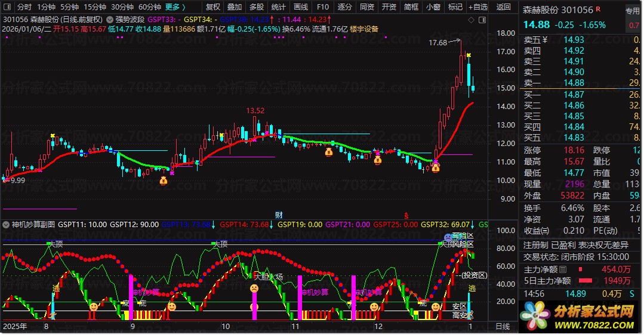Click 涨停 price 18.16
Viewport: 644px width, 335px height.
click(x=574, y=150)
